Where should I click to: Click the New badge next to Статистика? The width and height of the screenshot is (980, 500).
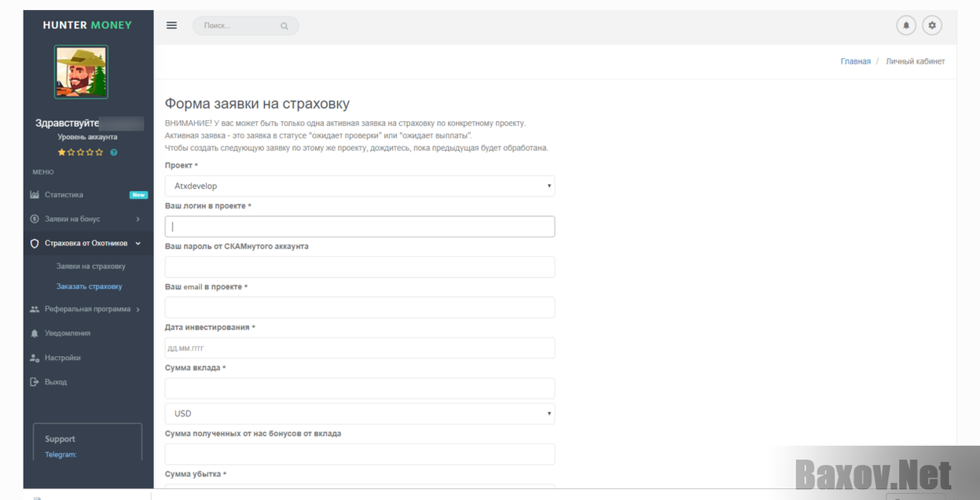(x=138, y=195)
